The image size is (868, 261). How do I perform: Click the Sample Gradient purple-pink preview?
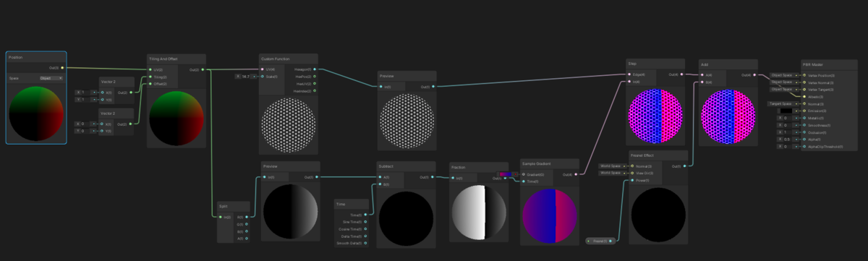549,215
